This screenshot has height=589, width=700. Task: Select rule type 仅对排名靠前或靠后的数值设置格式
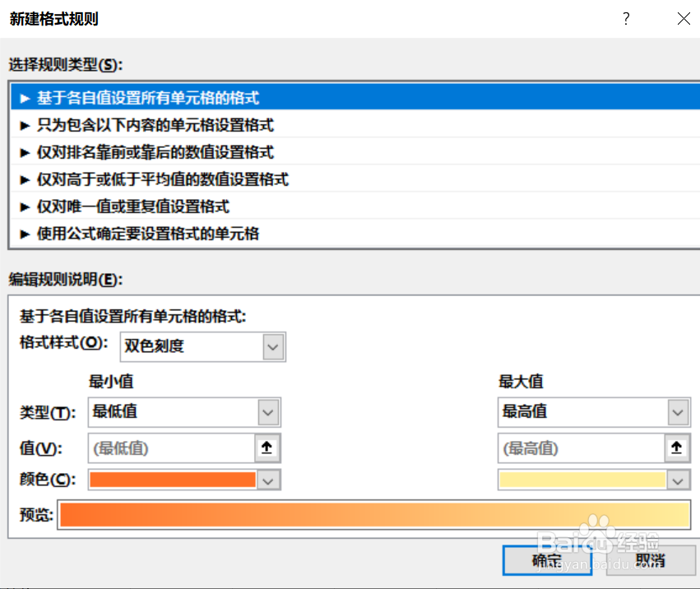coord(355,152)
